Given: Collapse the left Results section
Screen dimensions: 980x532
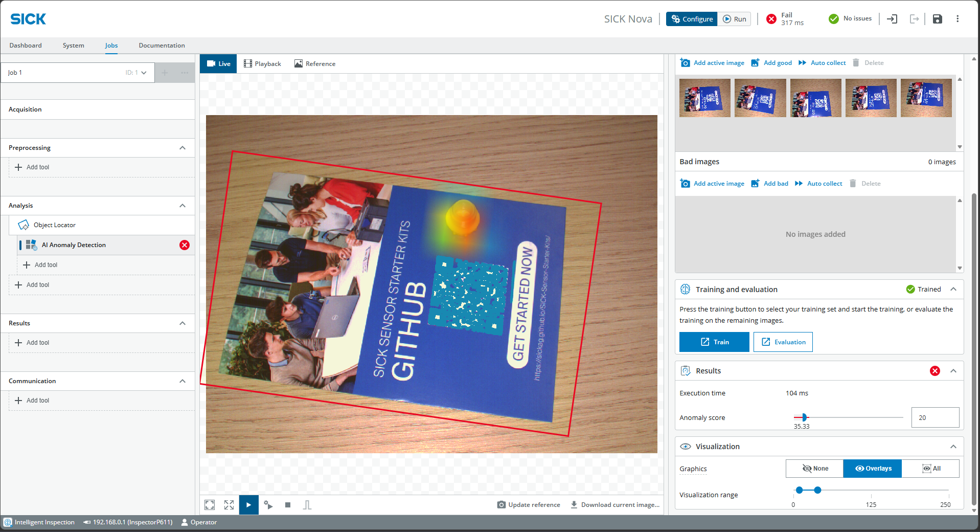Looking at the screenshot, I should 183,323.
